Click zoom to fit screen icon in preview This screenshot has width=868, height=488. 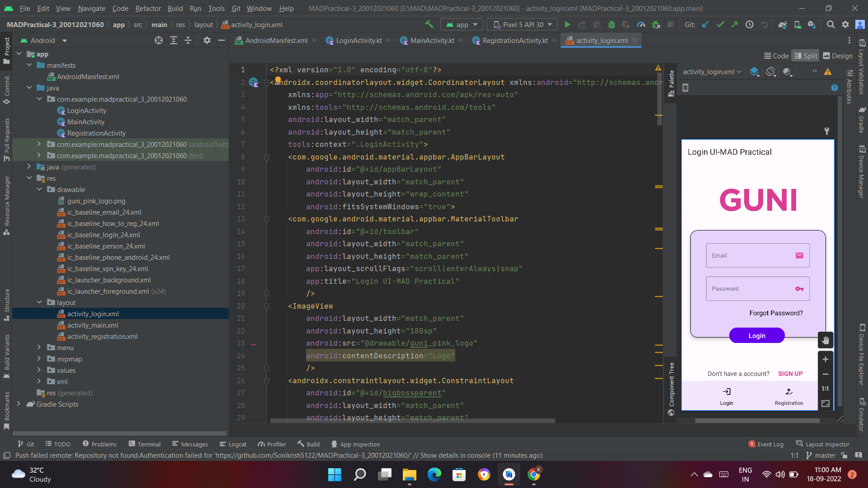tap(826, 404)
